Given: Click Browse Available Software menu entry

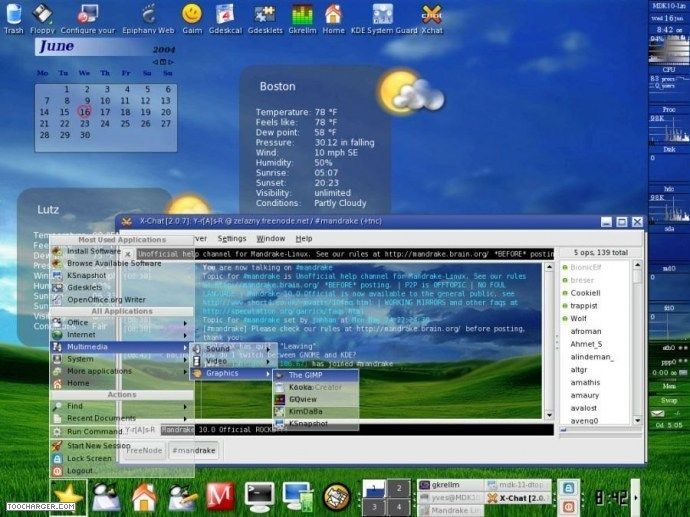Looking at the screenshot, I should [121, 263].
